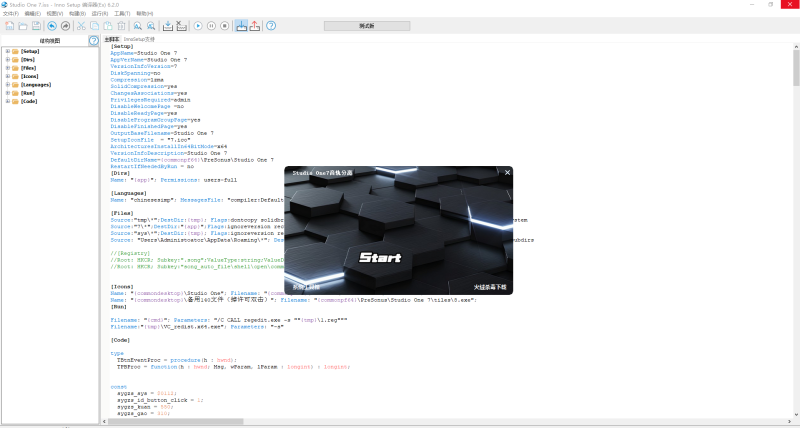Click the 火绒杀毒下载 link in installer dialog
The height and width of the screenshot is (428, 800).
[x=490, y=287]
